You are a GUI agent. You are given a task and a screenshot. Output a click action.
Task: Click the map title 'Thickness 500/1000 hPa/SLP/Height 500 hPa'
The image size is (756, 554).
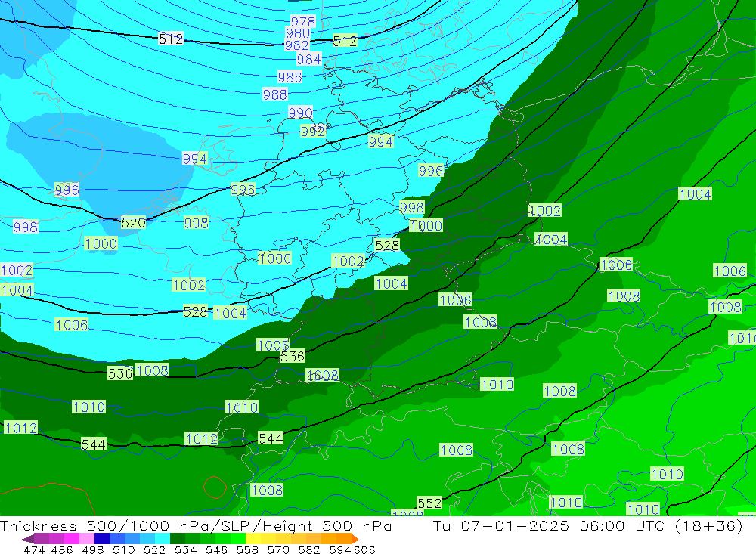[x=196, y=525]
